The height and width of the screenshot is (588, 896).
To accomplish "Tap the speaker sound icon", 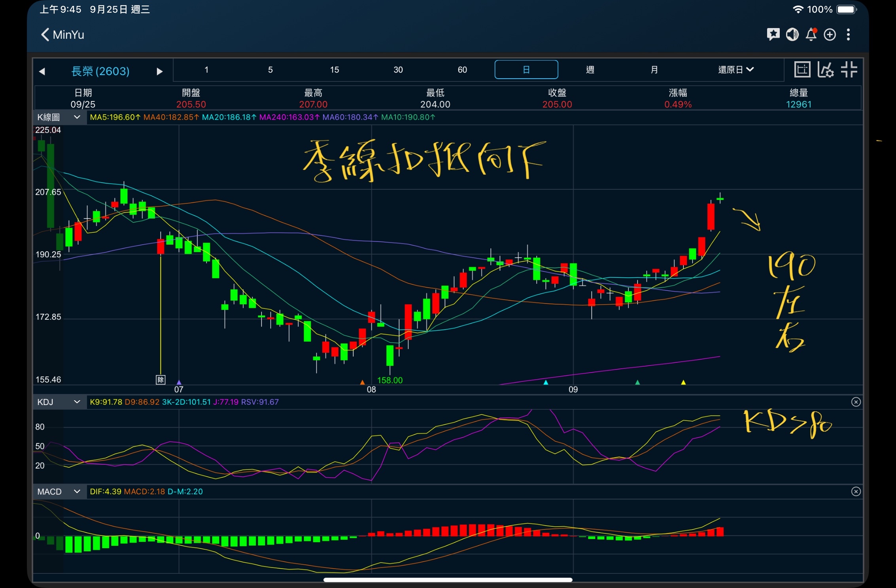I will 792,35.
